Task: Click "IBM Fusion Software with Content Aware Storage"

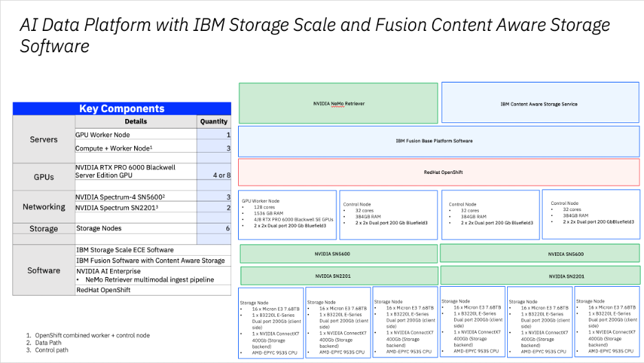Action: [x=150, y=261]
